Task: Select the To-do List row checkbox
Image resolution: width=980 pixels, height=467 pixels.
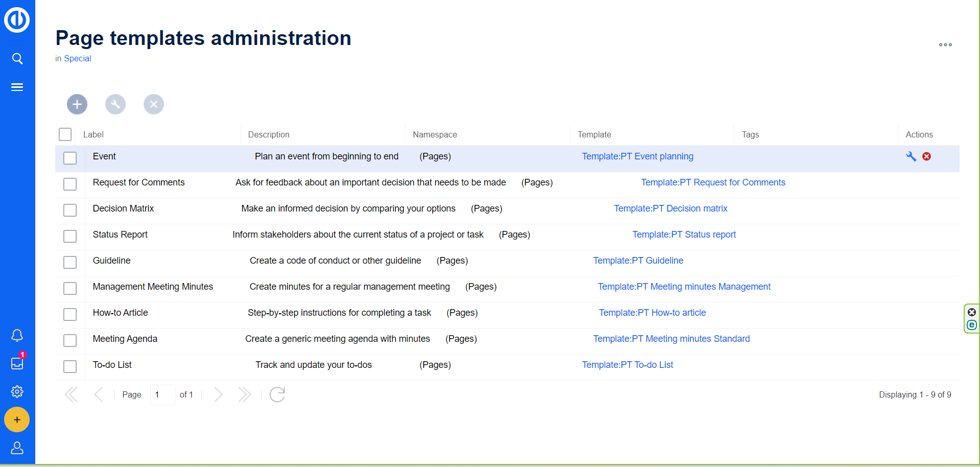Action: [x=70, y=366]
